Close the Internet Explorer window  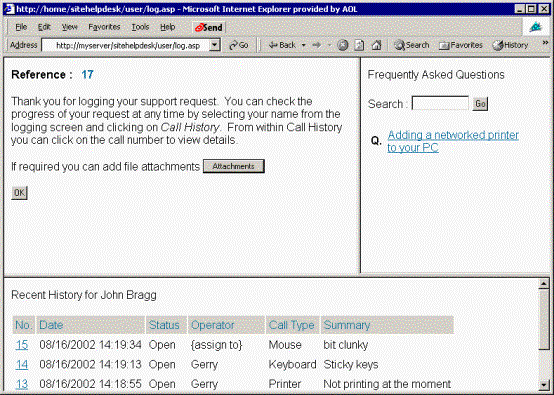tap(544, 9)
